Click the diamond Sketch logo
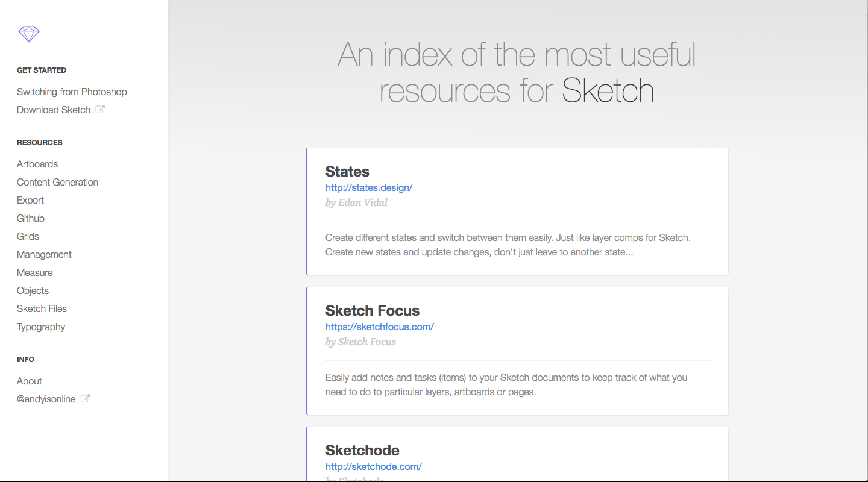868x482 pixels. (28, 34)
